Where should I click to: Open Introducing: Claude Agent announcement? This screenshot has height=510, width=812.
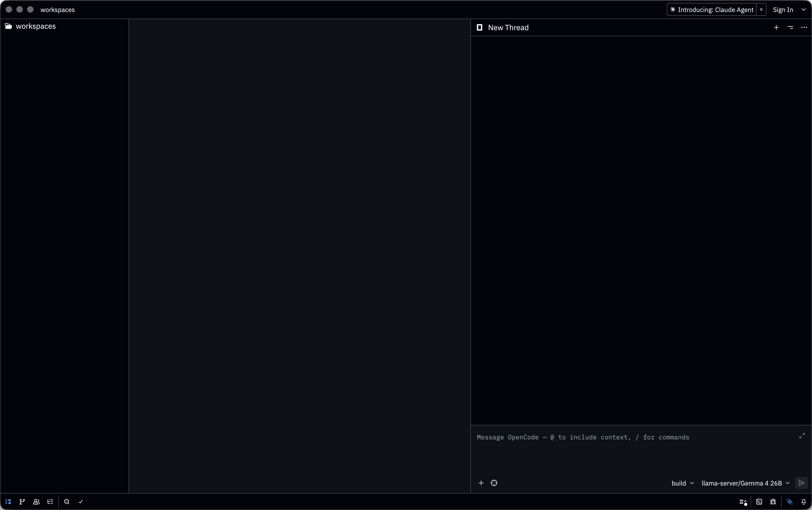pos(712,9)
